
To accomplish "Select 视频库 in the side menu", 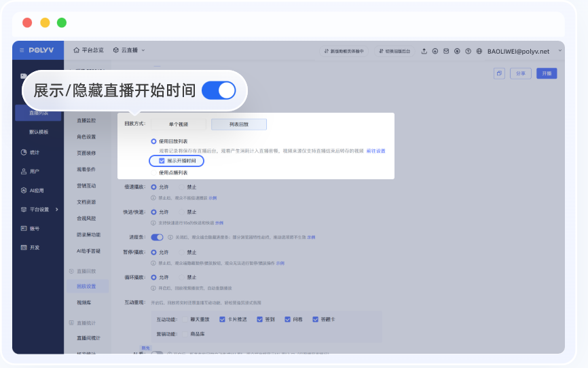I will tap(84, 302).
